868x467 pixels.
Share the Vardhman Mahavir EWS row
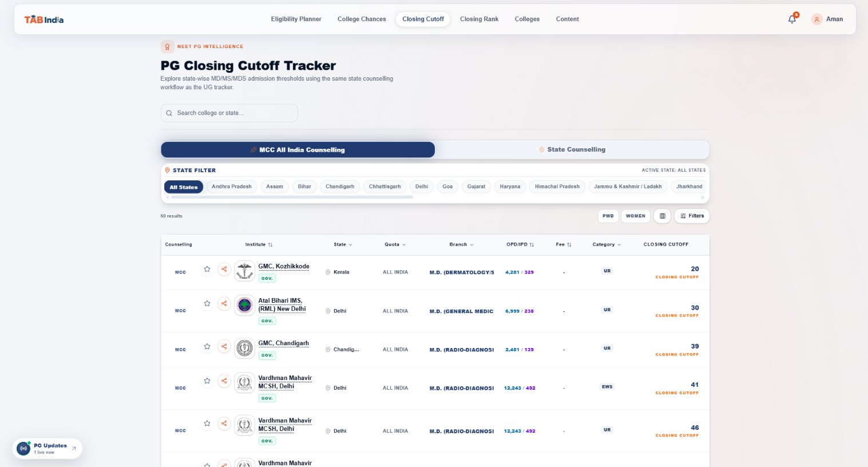pos(224,381)
